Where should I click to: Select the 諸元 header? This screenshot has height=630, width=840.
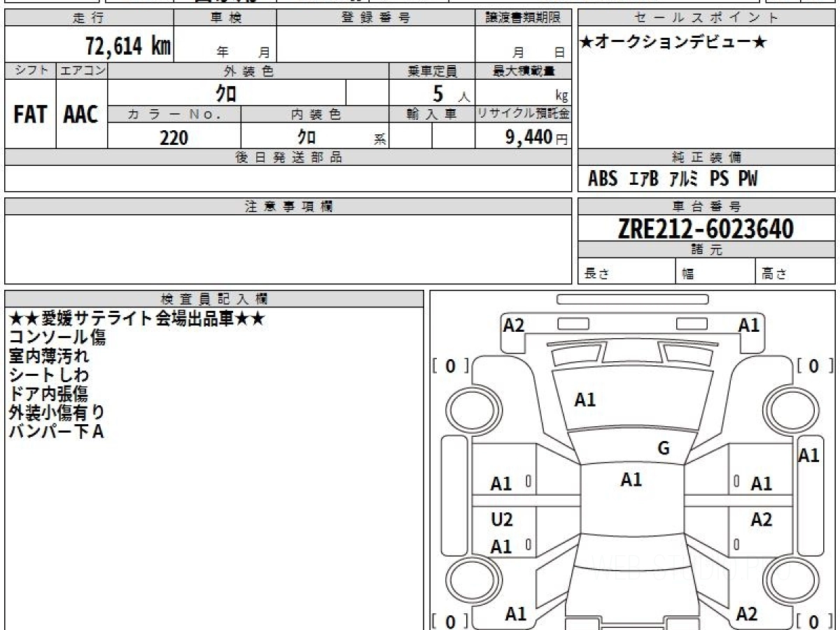pyautogui.click(x=706, y=250)
